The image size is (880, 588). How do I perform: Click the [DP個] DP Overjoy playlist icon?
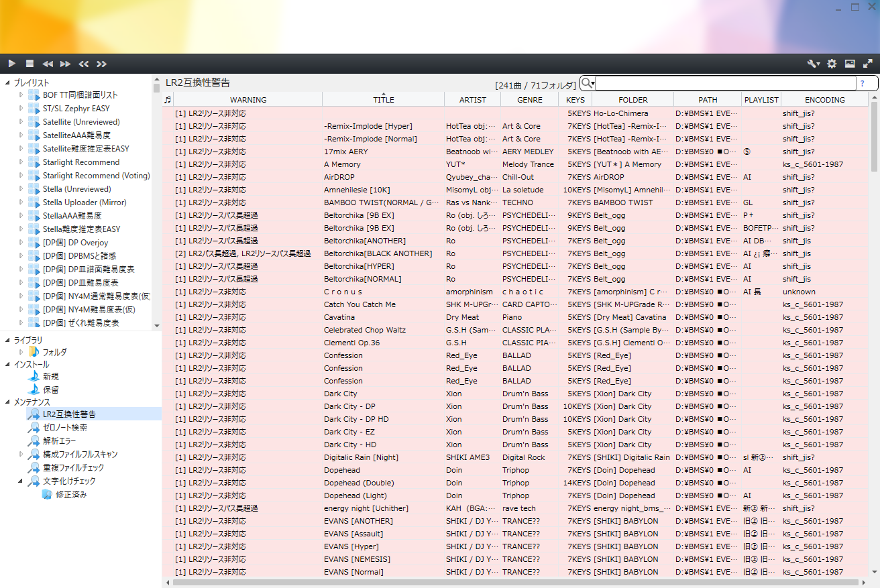click(34, 243)
